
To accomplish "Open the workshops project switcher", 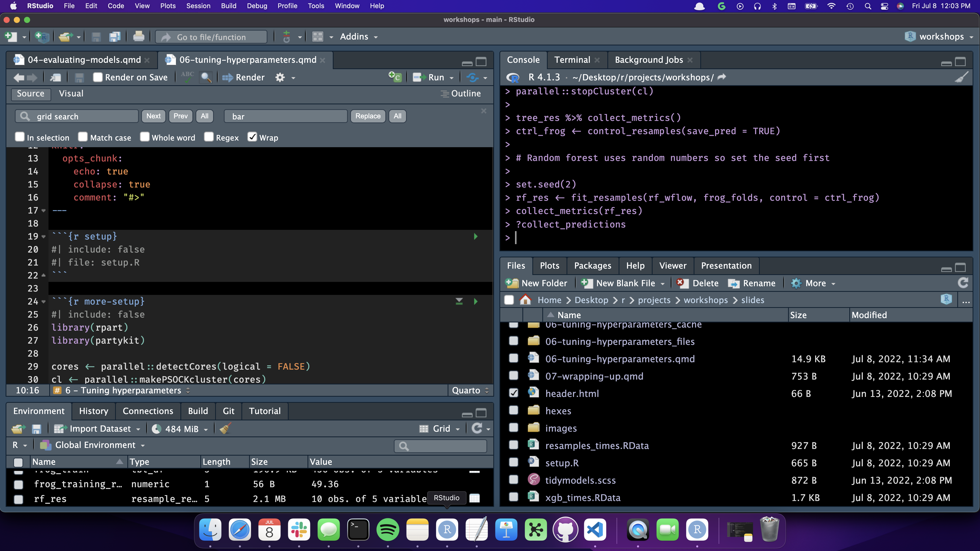I will point(939,36).
